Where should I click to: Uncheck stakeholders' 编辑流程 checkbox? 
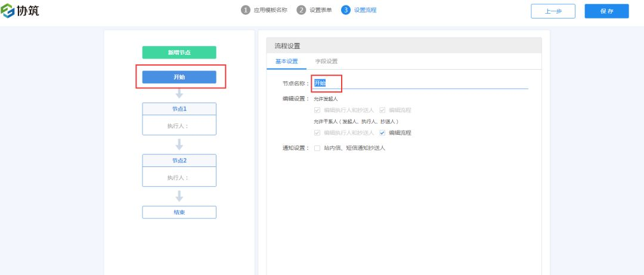[x=383, y=133]
